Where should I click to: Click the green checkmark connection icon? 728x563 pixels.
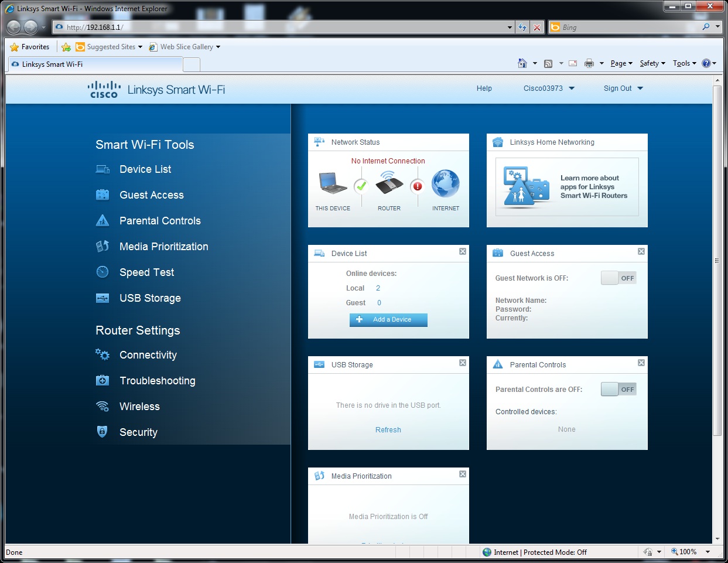[x=361, y=186]
